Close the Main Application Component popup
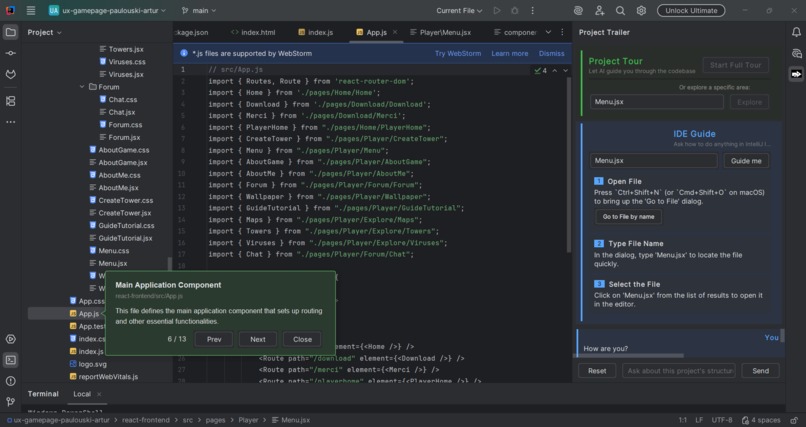This screenshot has width=806, height=427. coord(302,339)
